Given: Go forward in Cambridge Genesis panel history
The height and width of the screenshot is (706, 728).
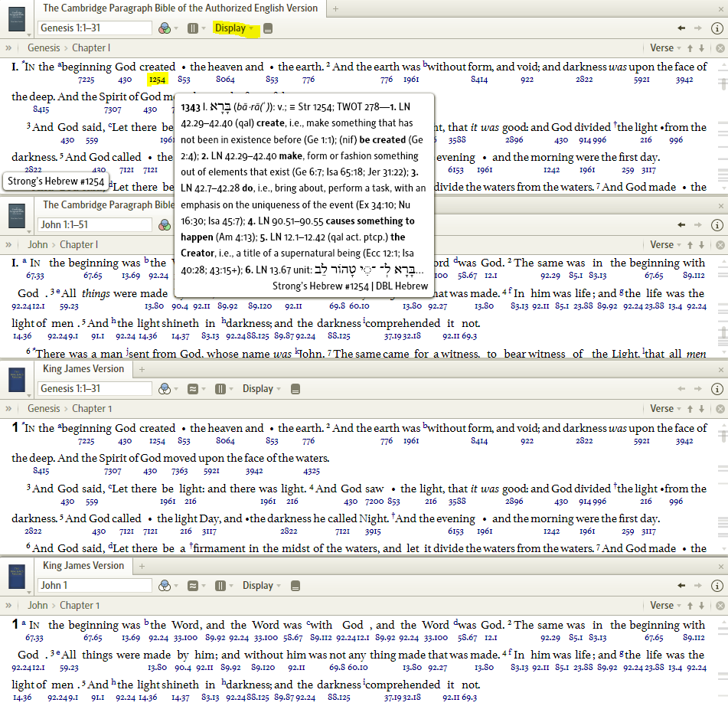Looking at the screenshot, I should pyautogui.click(x=698, y=28).
